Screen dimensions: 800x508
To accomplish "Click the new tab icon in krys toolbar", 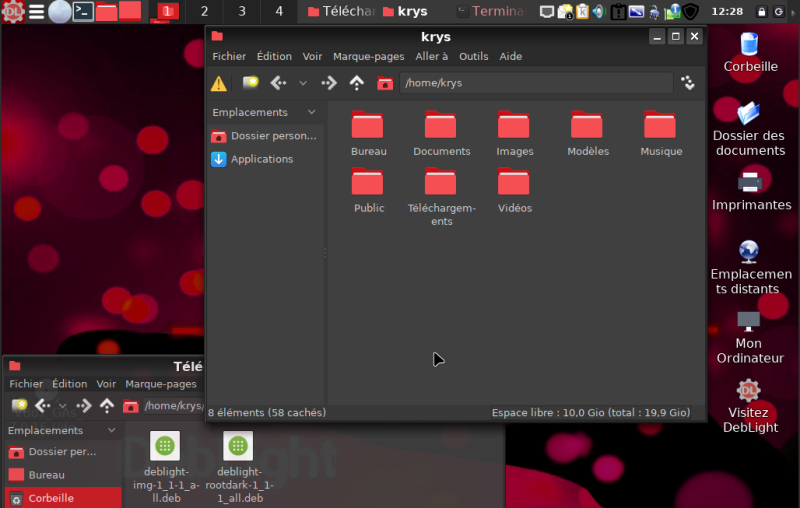I will (250, 83).
